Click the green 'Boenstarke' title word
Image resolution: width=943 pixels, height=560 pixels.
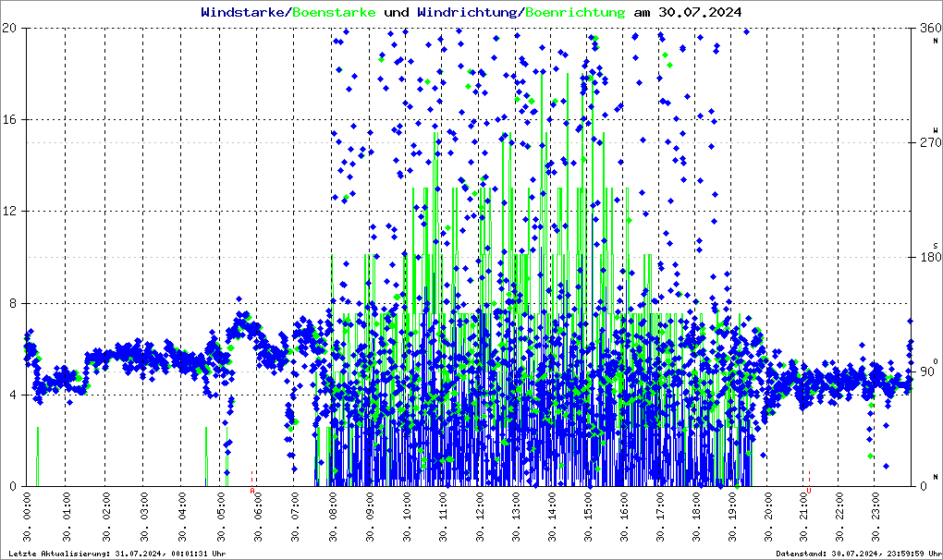click(334, 12)
